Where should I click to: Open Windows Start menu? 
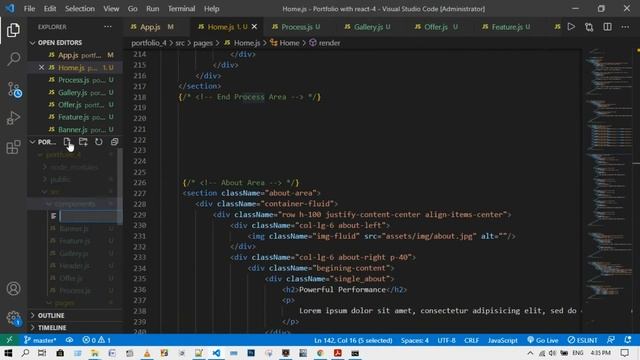tap(8, 353)
